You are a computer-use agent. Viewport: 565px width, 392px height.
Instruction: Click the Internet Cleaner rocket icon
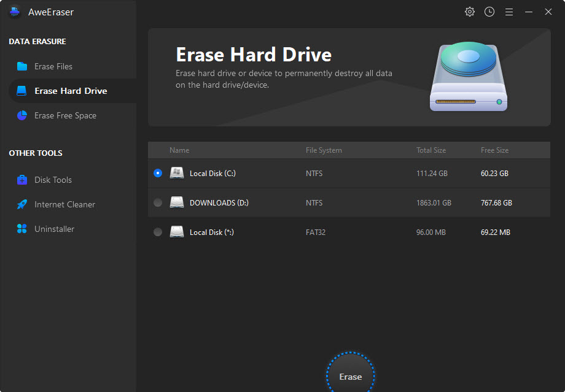coord(22,204)
